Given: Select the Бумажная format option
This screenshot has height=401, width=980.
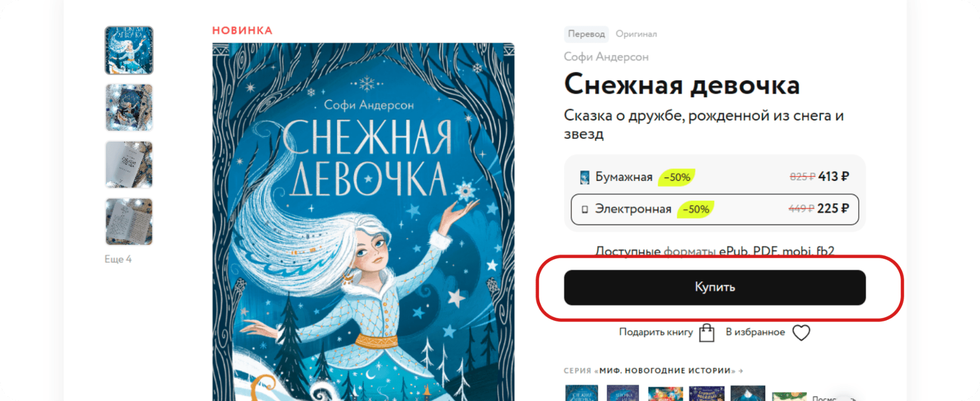Looking at the screenshot, I should [715, 177].
